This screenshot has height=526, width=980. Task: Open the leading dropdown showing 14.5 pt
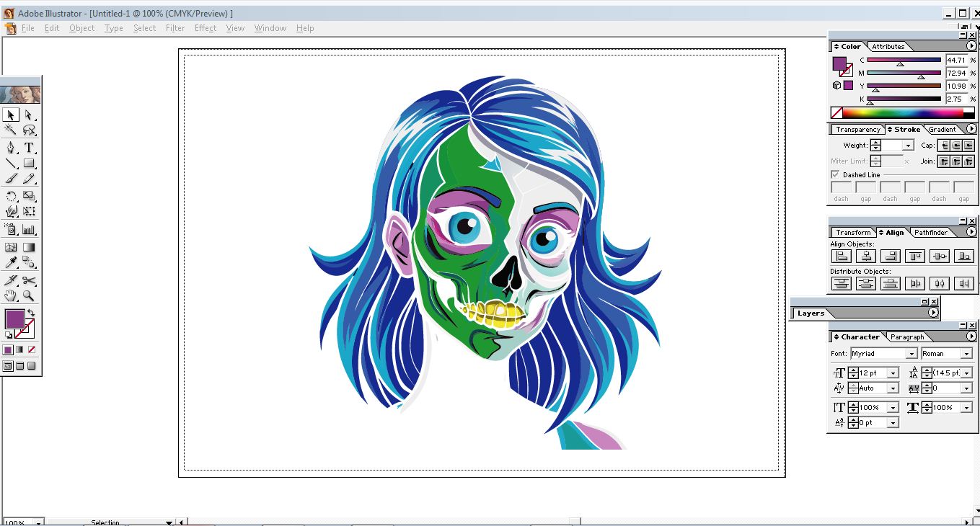[967, 373]
